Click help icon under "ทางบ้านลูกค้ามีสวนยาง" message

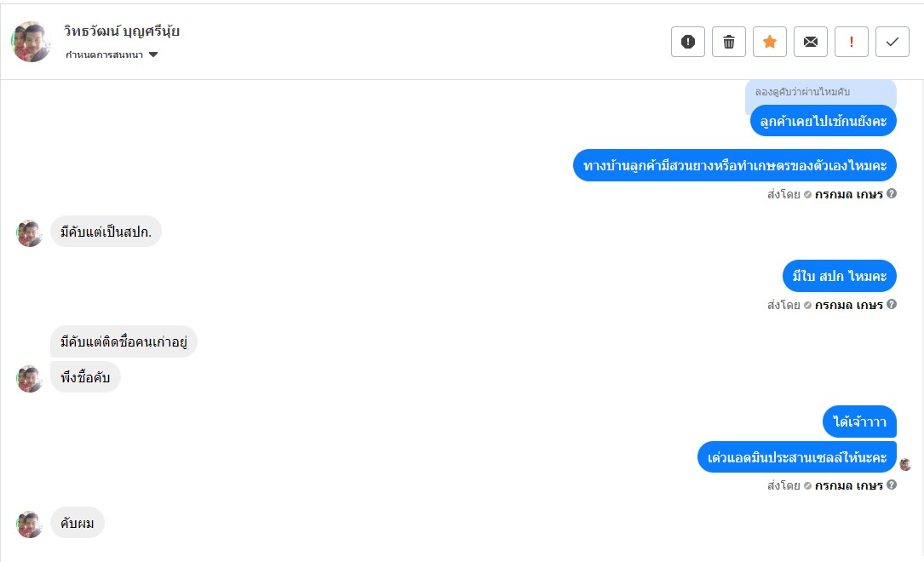pos(892,193)
